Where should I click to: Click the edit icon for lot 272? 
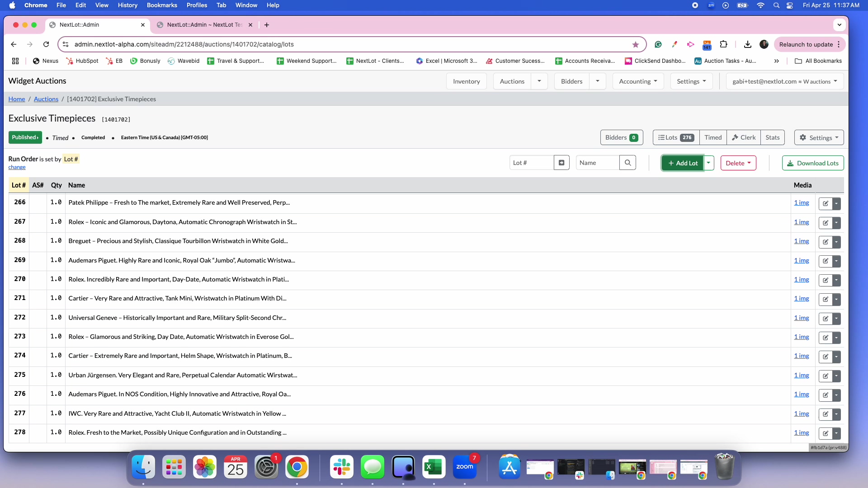click(x=826, y=319)
